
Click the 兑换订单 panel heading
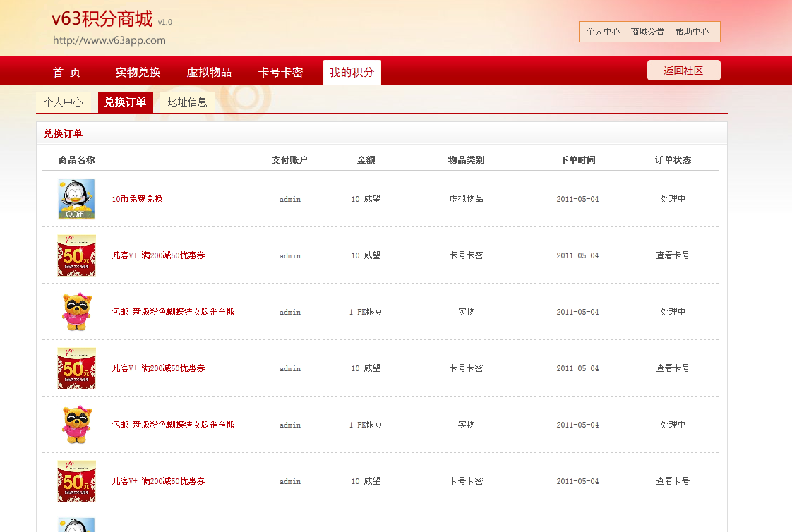(63, 133)
